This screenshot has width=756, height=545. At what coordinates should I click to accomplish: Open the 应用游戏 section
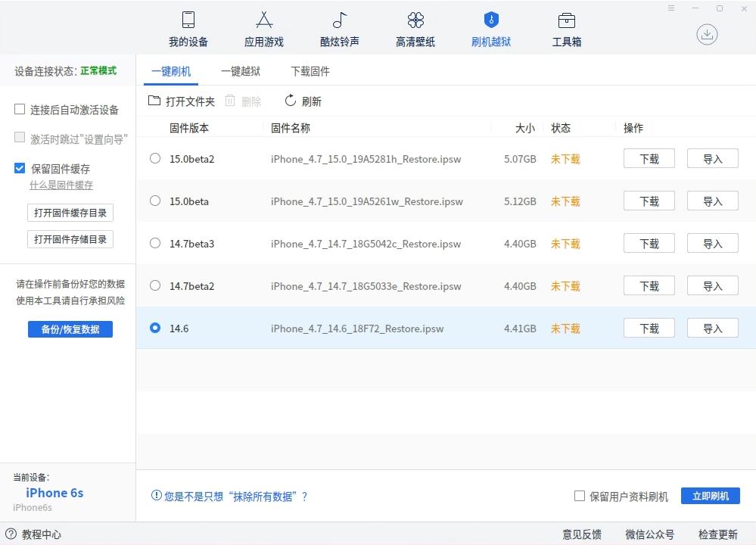pos(263,28)
